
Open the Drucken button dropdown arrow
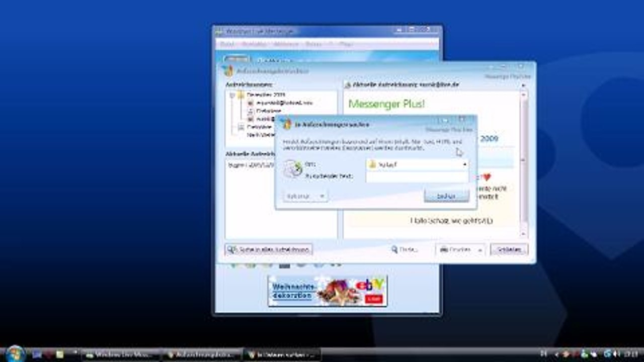[480, 249]
